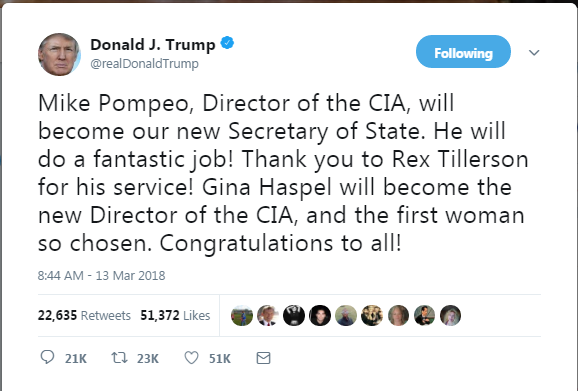Click last liker avatar in the row
The width and height of the screenshot is (578, 391).
coord(450,315)
